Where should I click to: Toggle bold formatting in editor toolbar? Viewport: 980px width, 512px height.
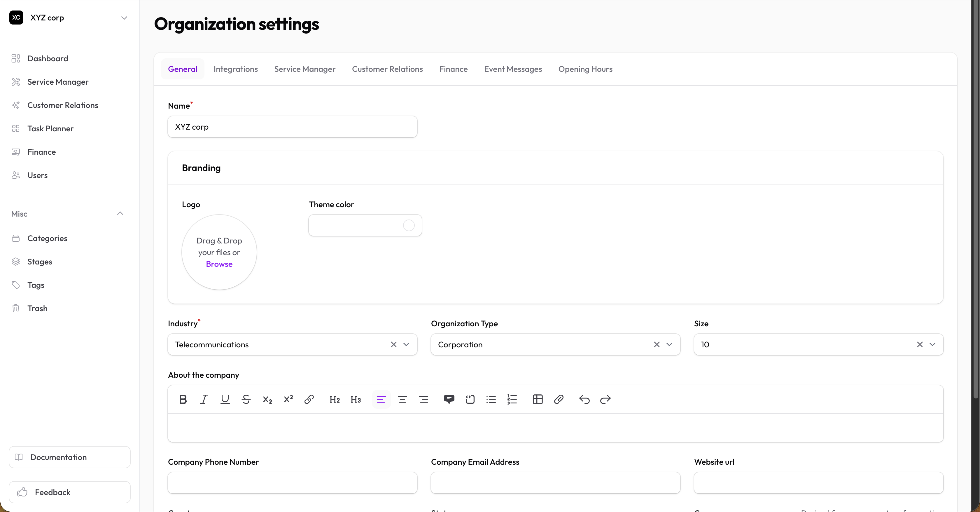tap(183, 399)
